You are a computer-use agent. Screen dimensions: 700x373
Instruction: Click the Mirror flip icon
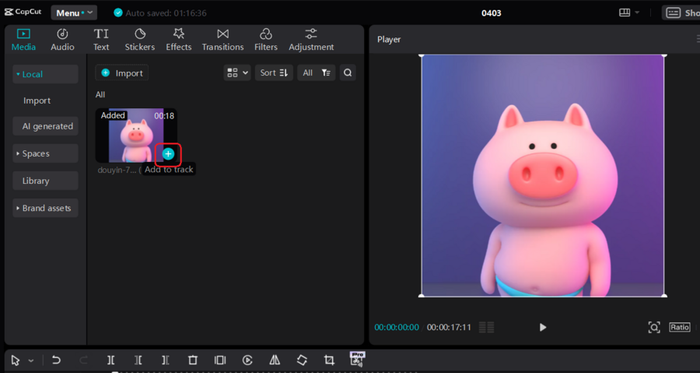tap(275, 360)
